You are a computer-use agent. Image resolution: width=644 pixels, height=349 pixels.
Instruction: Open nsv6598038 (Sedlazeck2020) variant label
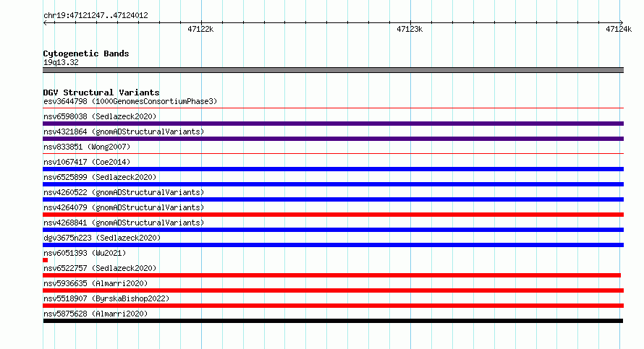click(100, 116)
